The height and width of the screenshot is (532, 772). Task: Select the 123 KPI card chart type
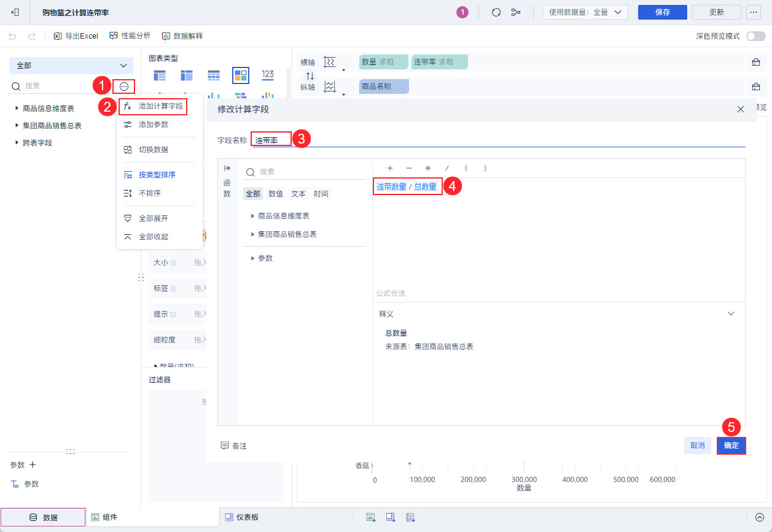pos(268,75)
